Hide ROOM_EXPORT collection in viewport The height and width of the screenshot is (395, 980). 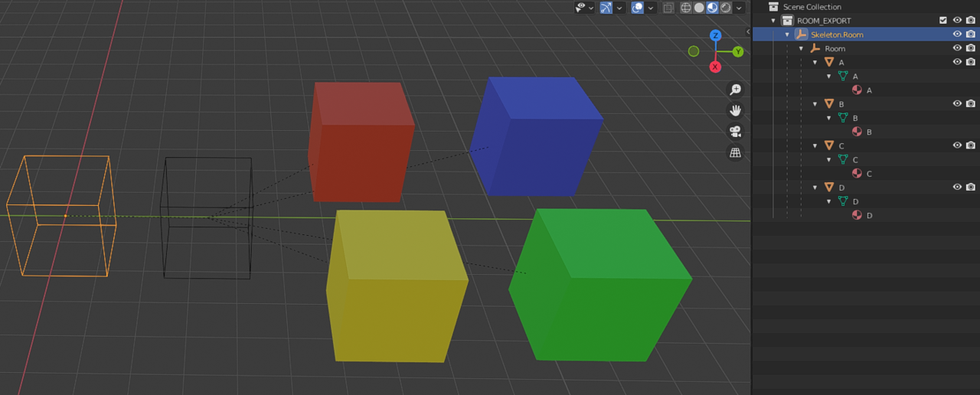tap(957, 21)
